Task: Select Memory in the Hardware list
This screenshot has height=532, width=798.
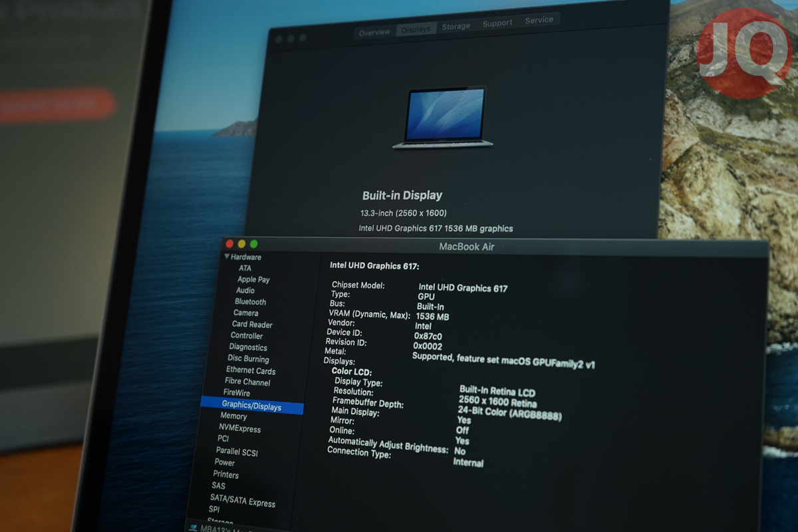Action: (x=233, y=416)
